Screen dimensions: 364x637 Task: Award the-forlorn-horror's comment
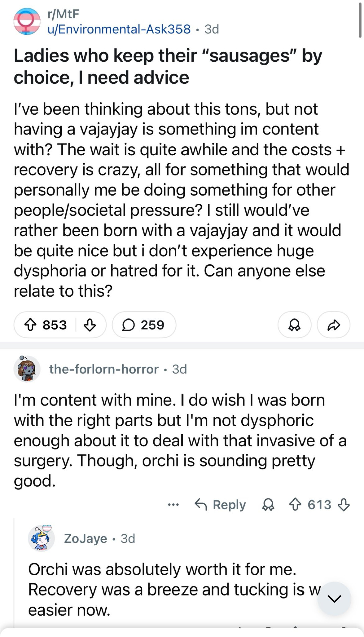(x=268, y=505)
